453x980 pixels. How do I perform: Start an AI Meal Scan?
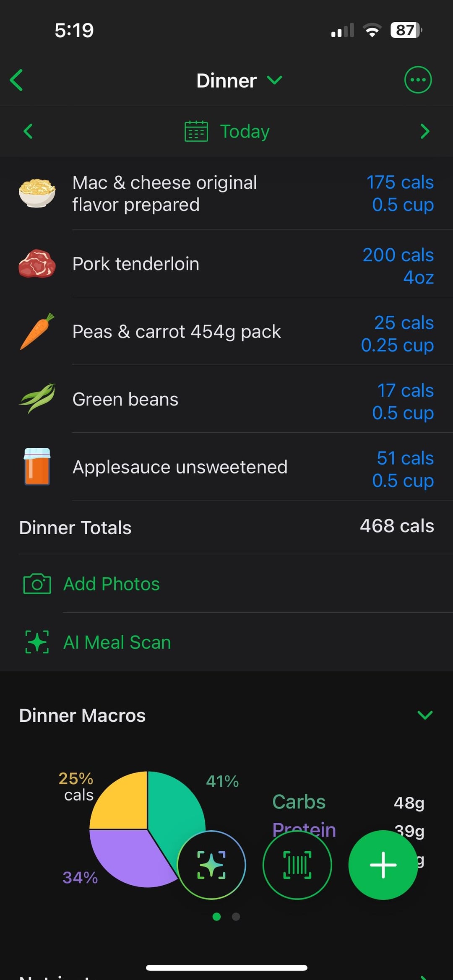pyautogui.click(x=117, y=642)
